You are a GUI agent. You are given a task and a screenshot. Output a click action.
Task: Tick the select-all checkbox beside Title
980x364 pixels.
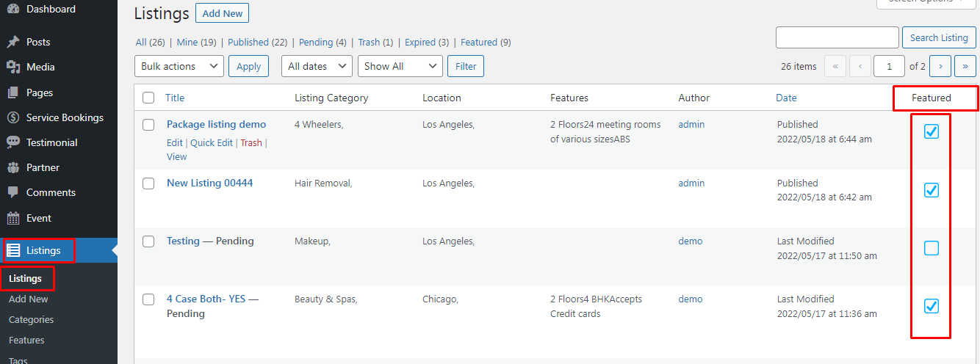click(x=148, y=98)
